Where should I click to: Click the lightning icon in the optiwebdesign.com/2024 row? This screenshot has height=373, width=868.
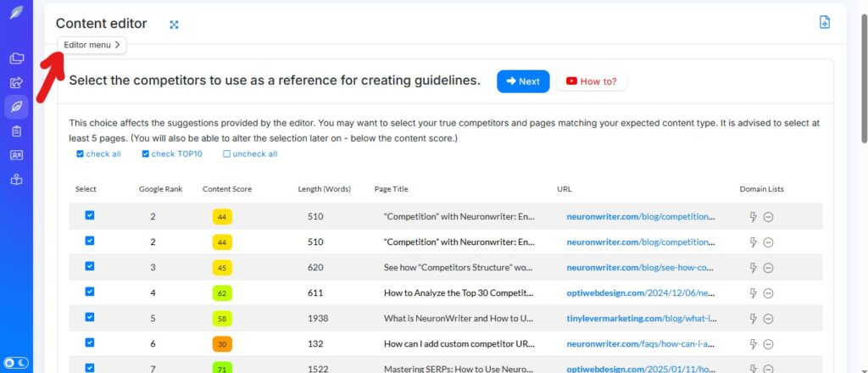click(753, 293)
